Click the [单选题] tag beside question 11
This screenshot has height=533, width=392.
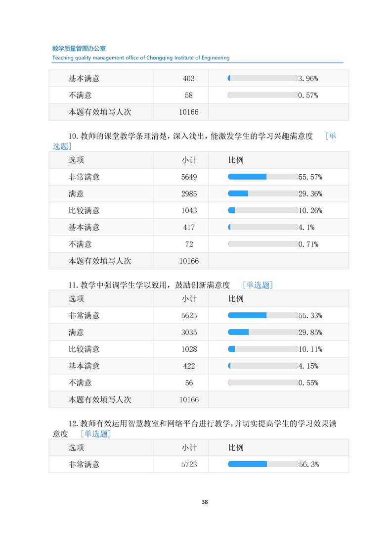258,285
